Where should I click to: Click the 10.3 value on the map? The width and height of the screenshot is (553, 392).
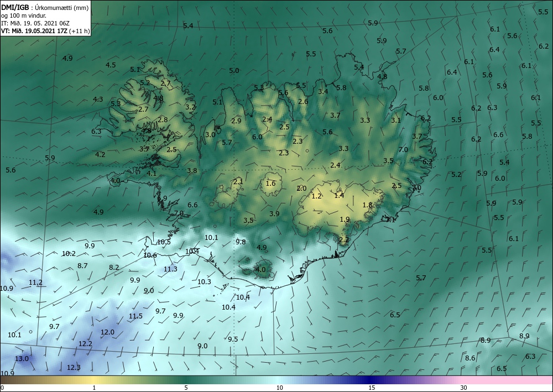[x=204, y=281]
